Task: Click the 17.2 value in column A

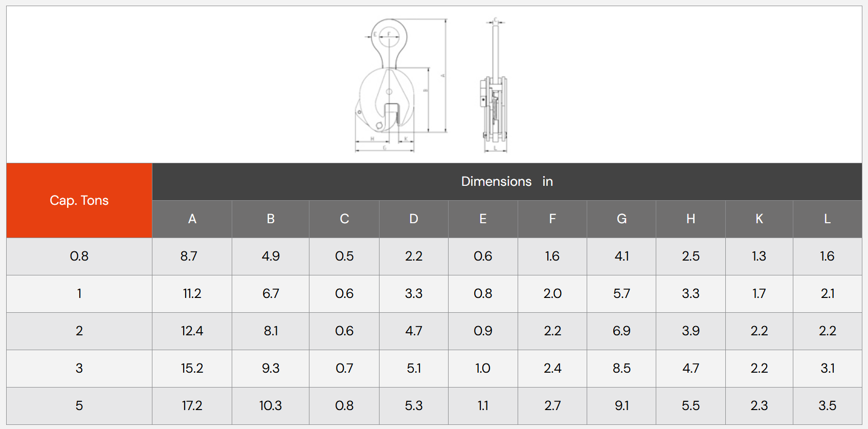Action: [x=192, y=406]
